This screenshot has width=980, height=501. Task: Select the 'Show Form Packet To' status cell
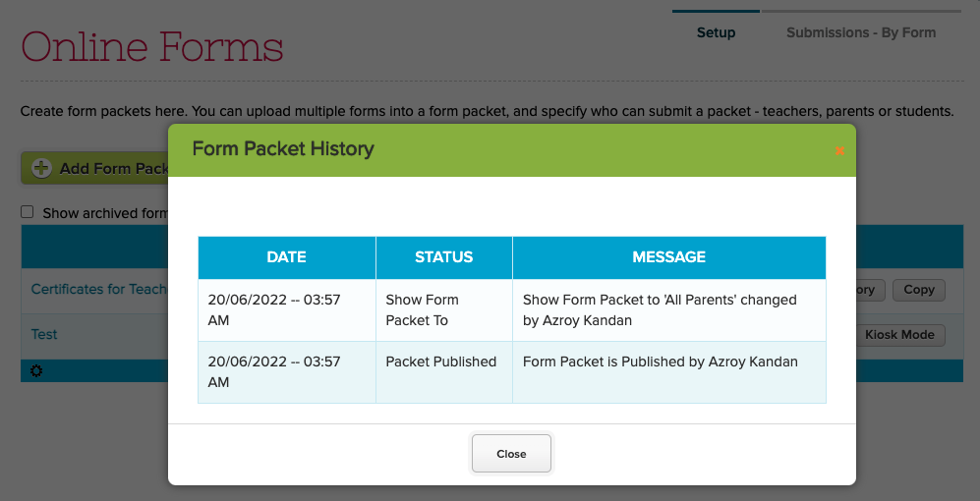(443, 309)
